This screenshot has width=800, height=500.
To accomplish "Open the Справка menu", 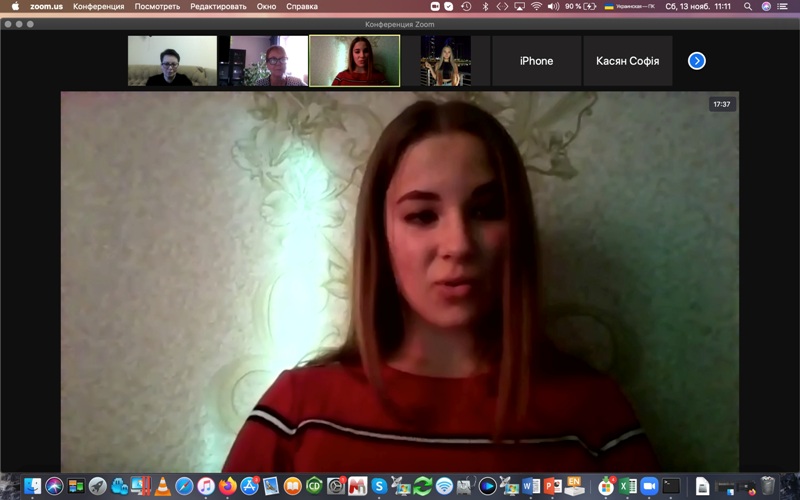I will pos(302,7).
